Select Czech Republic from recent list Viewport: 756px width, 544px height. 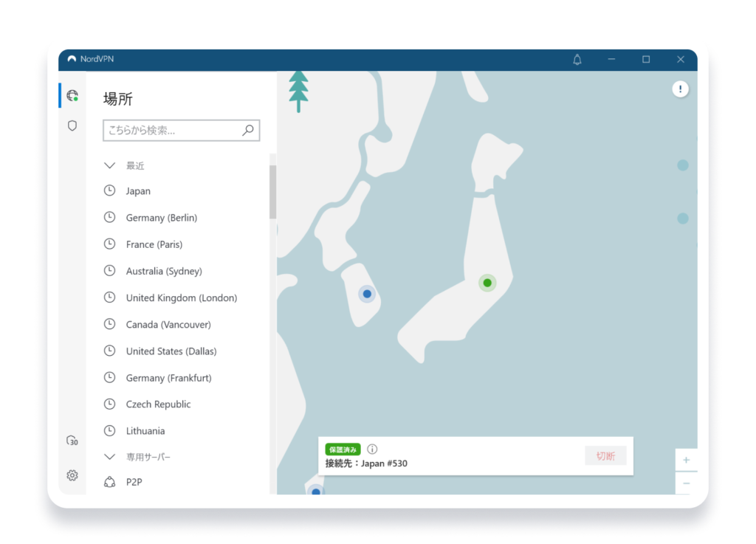click(x=158, y=404)
